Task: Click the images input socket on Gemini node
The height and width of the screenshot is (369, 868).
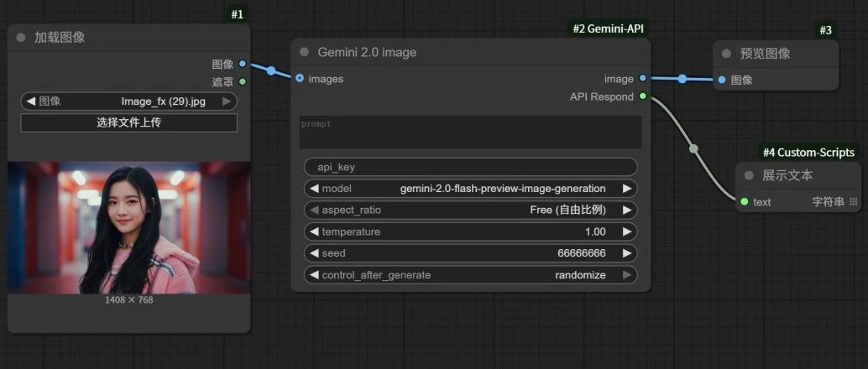Action: click(x=300, y=79)
